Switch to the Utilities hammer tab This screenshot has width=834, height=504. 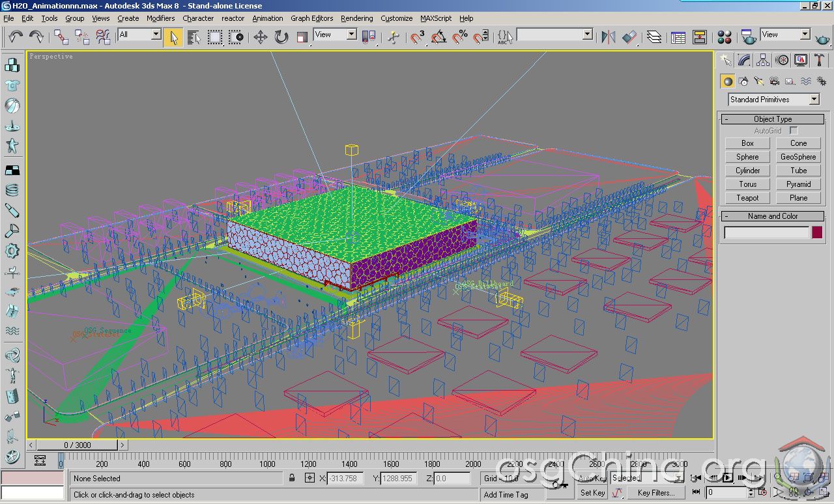tap(820, 61)
